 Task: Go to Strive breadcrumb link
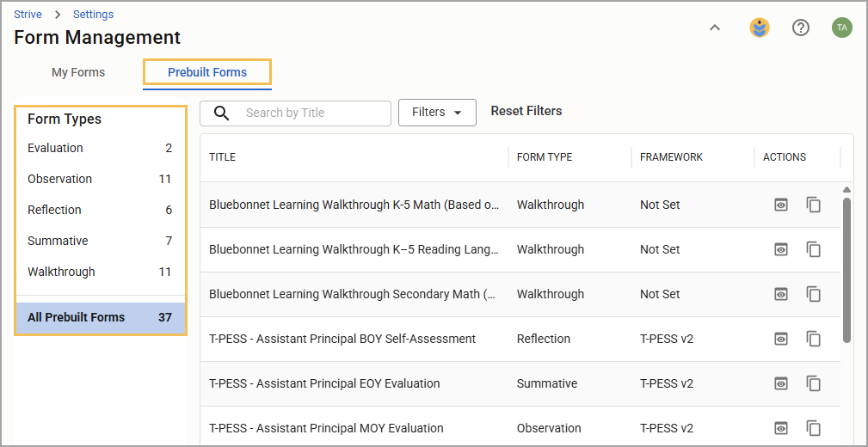(28, 15)
